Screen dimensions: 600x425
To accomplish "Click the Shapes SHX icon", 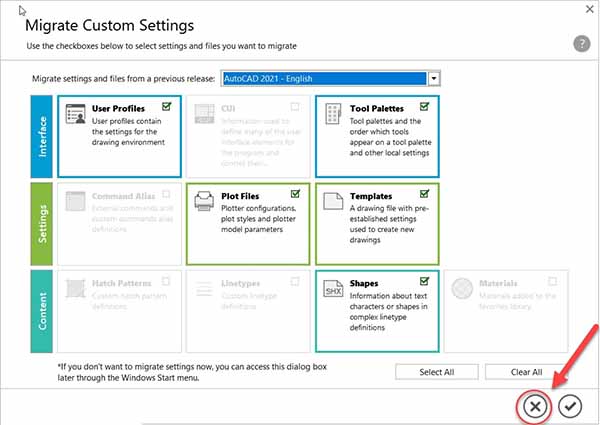I will tap(332, 290).
